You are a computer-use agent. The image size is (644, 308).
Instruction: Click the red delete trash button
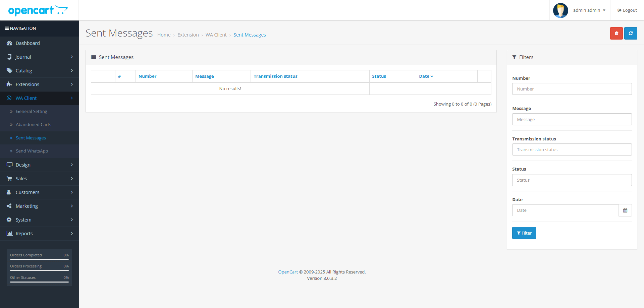(x=616, y=34)
